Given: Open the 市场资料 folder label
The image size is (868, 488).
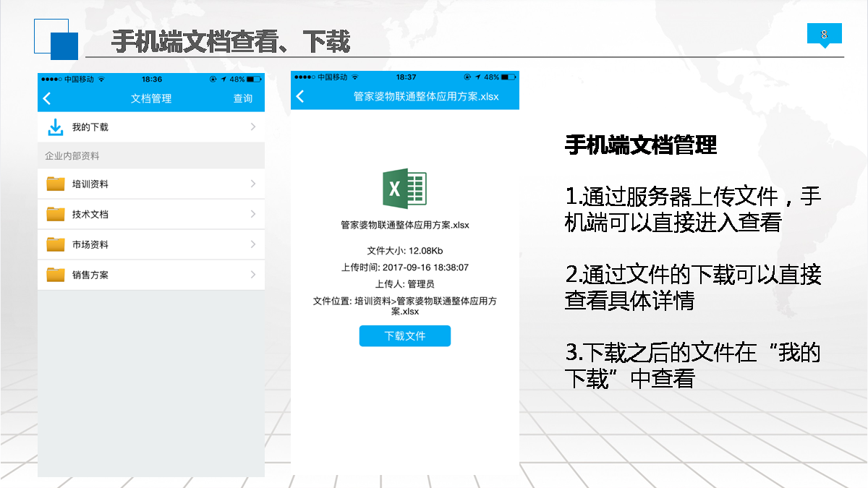Looking at the screenshot, I should coord(90,245).
